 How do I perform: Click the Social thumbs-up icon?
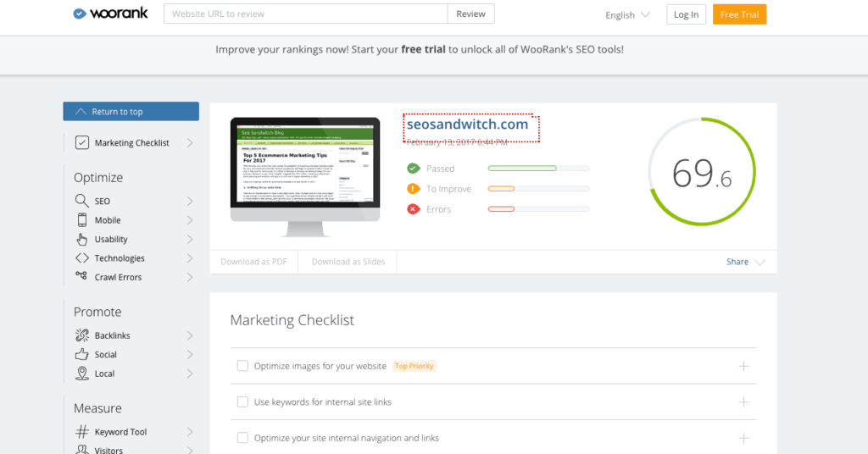click(82, 354)
